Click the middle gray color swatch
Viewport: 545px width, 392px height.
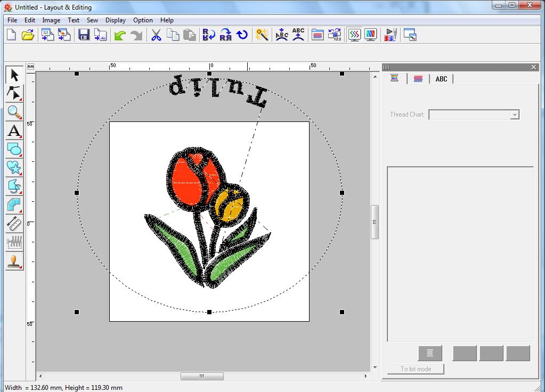(491, 353)
